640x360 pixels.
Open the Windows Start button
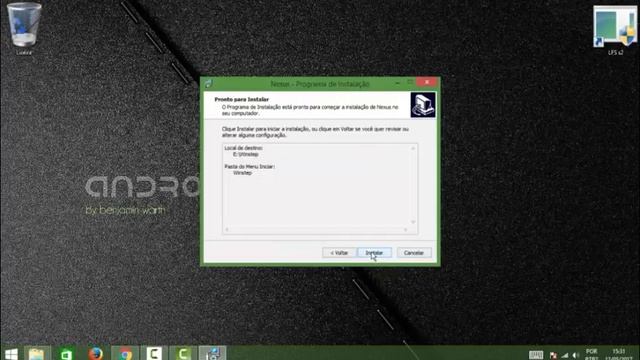(x=11, y=354)
